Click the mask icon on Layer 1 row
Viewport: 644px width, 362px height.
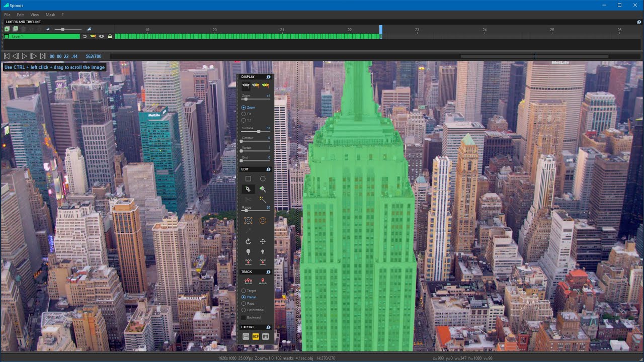click(93, 36)
